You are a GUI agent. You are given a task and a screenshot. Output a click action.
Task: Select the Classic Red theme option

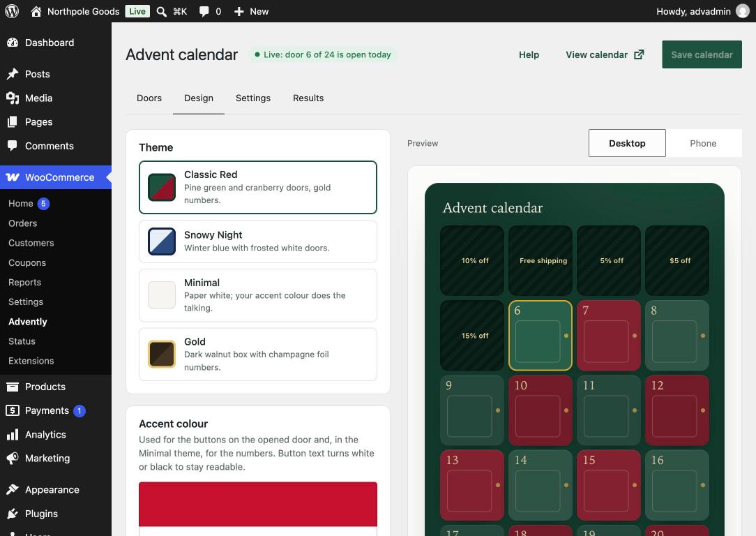point(258,187)
